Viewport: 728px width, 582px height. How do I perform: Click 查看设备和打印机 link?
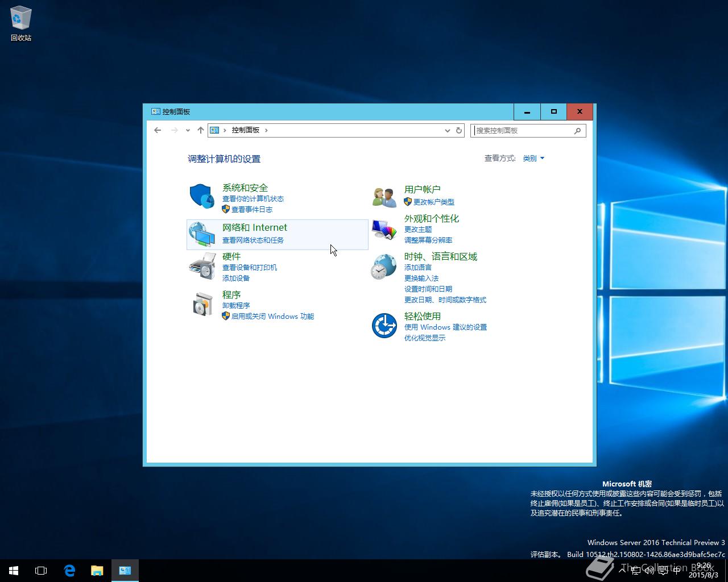pos(250,268)
